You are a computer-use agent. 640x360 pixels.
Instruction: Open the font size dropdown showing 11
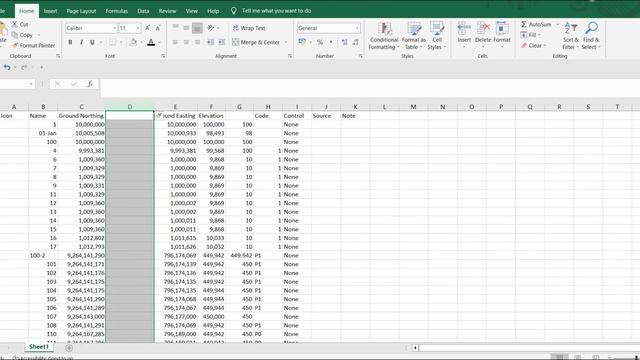click(x=138, y=28)
